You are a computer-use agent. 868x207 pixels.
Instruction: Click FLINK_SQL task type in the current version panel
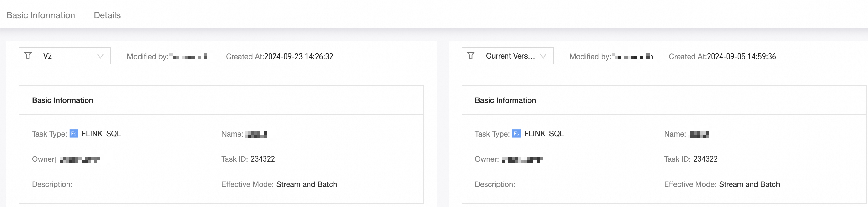tap(544, 134)
